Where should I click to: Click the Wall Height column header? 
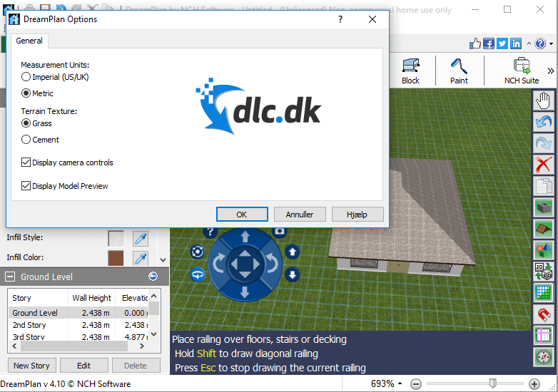[x=92, y=298]
